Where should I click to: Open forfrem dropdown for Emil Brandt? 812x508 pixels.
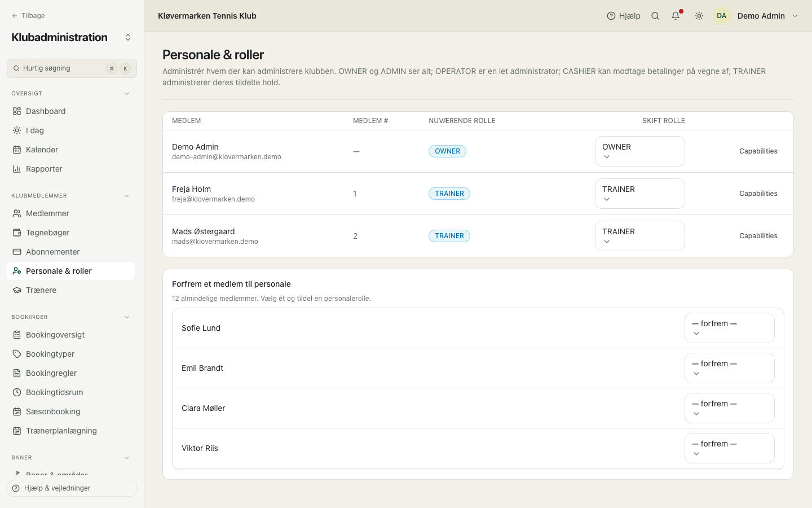(x=730, y=368)
